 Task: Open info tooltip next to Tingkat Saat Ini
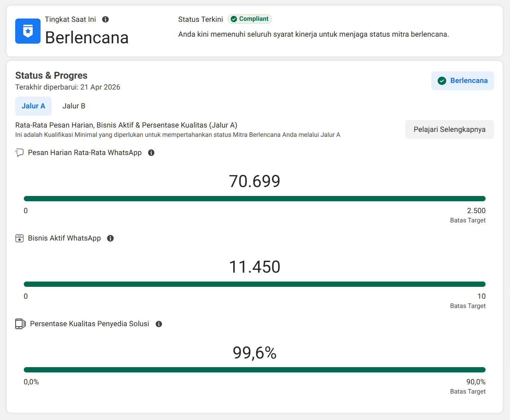click(105, 19)
